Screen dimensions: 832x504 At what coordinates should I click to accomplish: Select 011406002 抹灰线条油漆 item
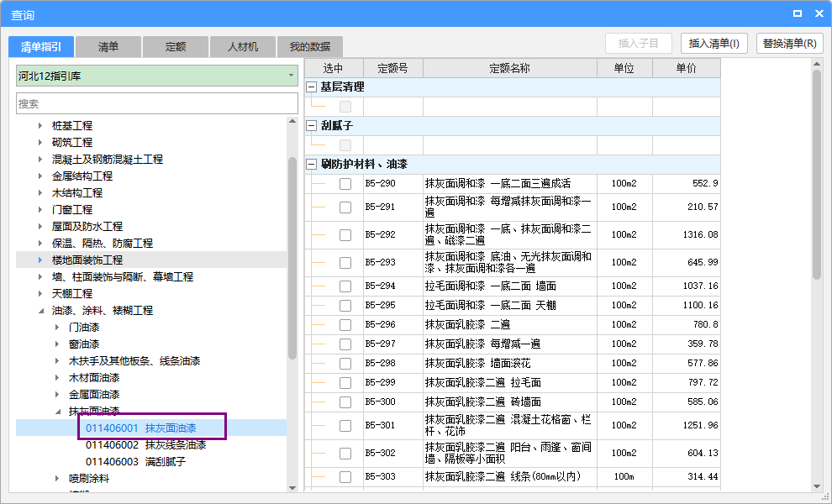tap(146, 445)
